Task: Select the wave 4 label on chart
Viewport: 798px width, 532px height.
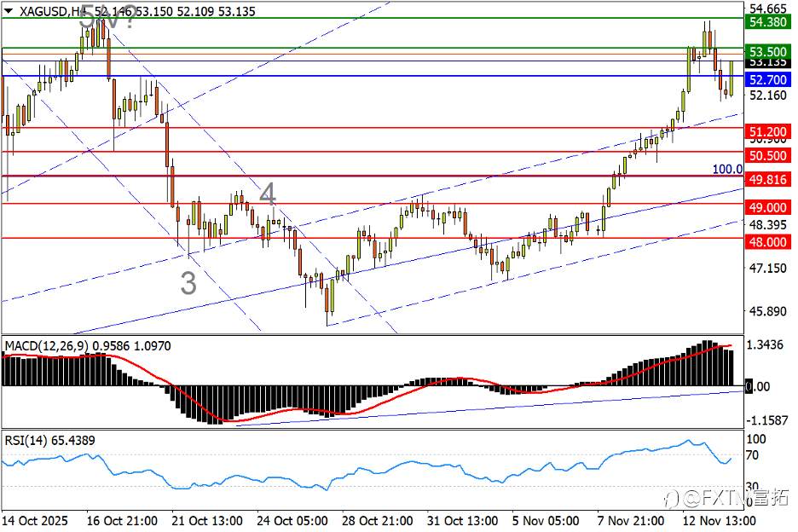Action: [268, 194]
